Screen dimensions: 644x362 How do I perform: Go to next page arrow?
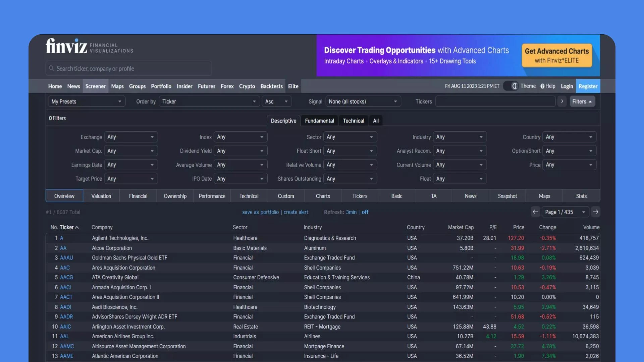point(596,212)
